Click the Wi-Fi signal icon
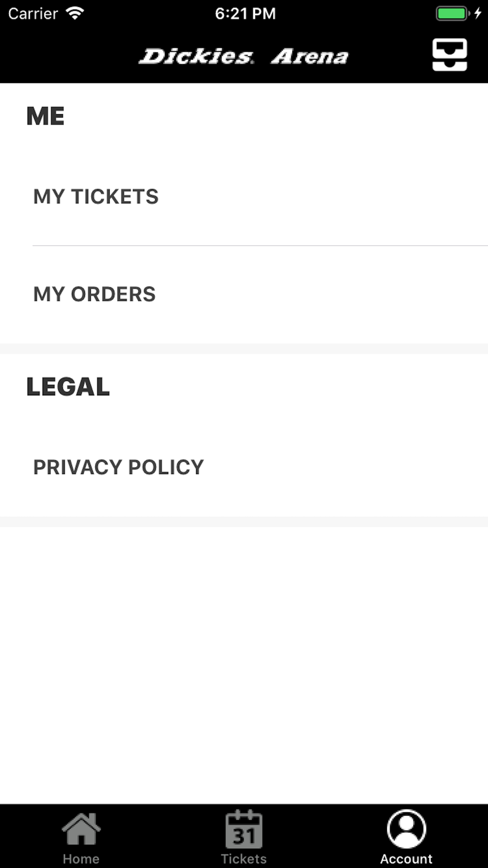The height and width of the screenshot is (868, 488). tap(75, 13)
